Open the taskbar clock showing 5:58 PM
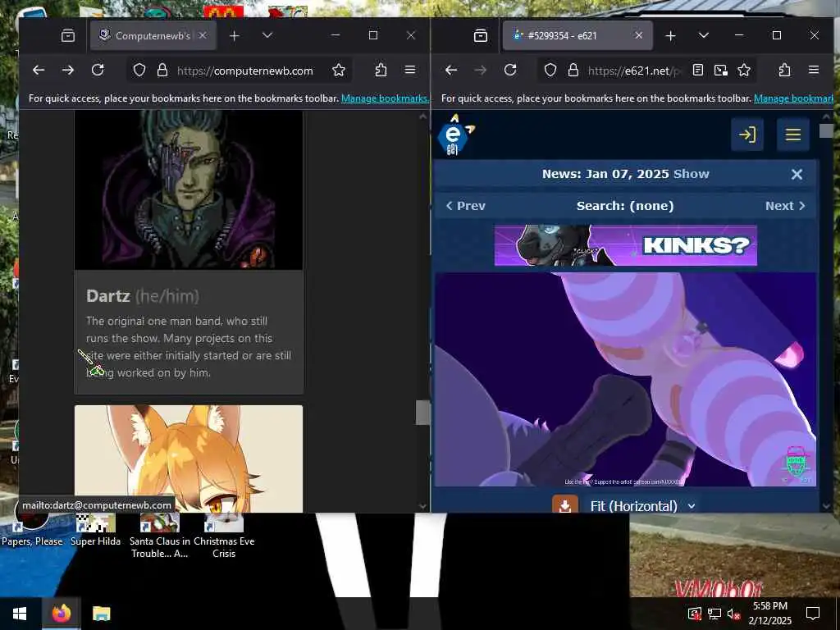840x630 pixels. click(x=769, y=614)
